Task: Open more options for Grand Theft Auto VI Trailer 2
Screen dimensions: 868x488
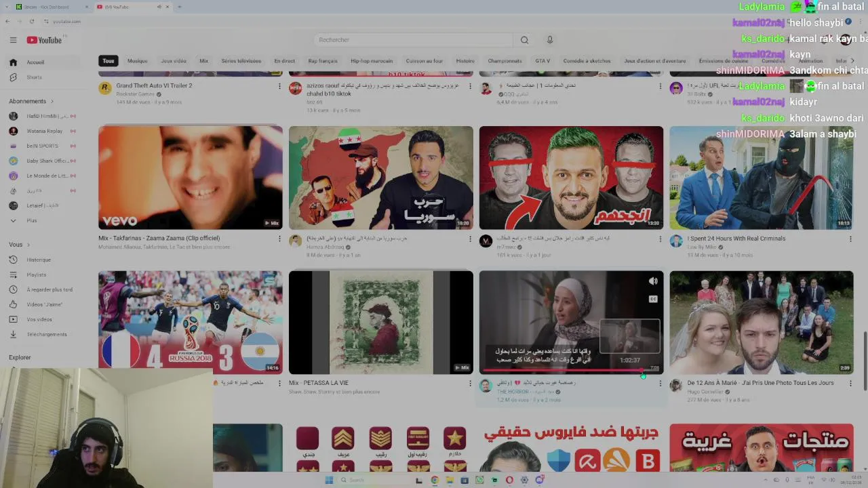Action: click(279, 86)
